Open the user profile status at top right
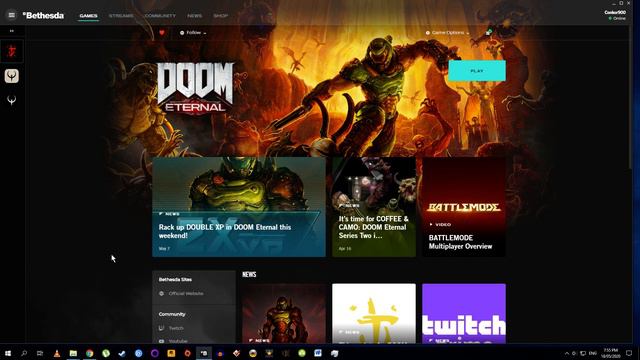Viewport: 640px width, 360px height. [x=615, y=15]
